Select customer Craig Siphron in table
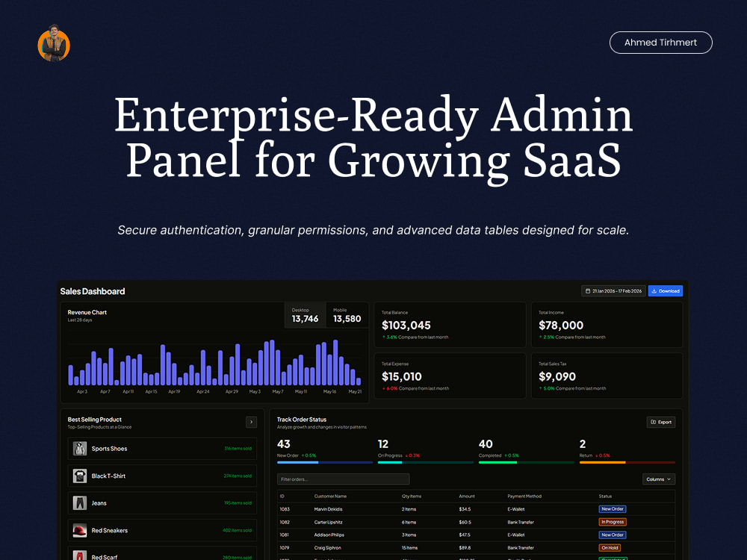This screenshot has height=560, width=747. [327, 547]
